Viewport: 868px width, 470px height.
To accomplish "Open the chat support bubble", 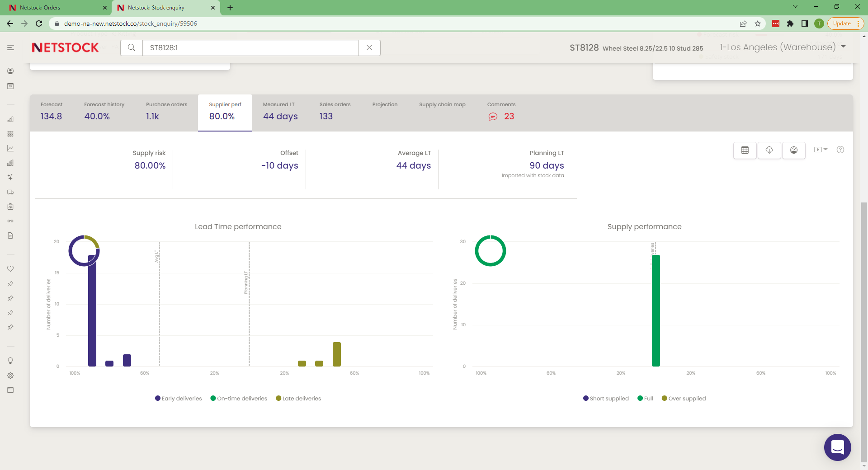I will coord(837,447).
